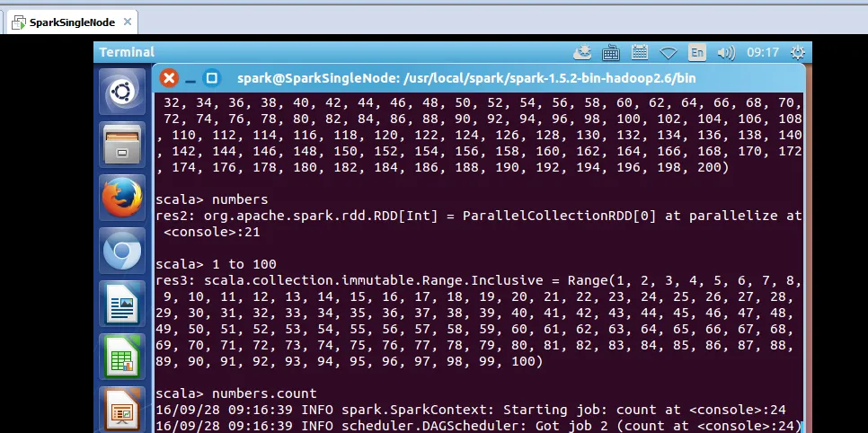This screenshot has height=433, width=868.
Task: Open the calendar indicator icon in panel
Action: (640, 53)
